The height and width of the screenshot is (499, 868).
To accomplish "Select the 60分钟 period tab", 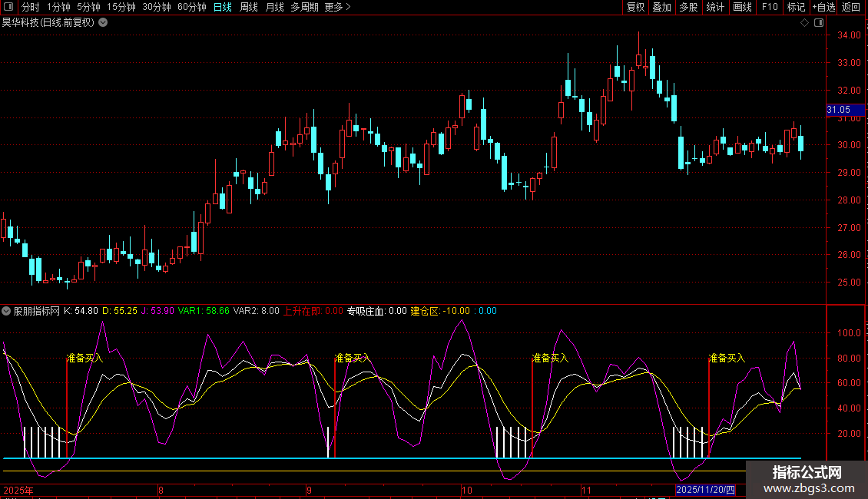I will tap(191, 7).
